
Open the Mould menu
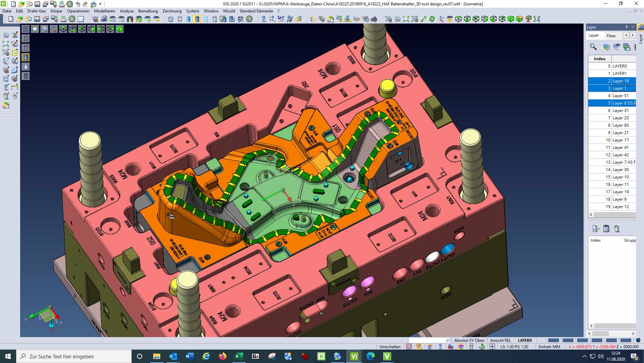229,11
